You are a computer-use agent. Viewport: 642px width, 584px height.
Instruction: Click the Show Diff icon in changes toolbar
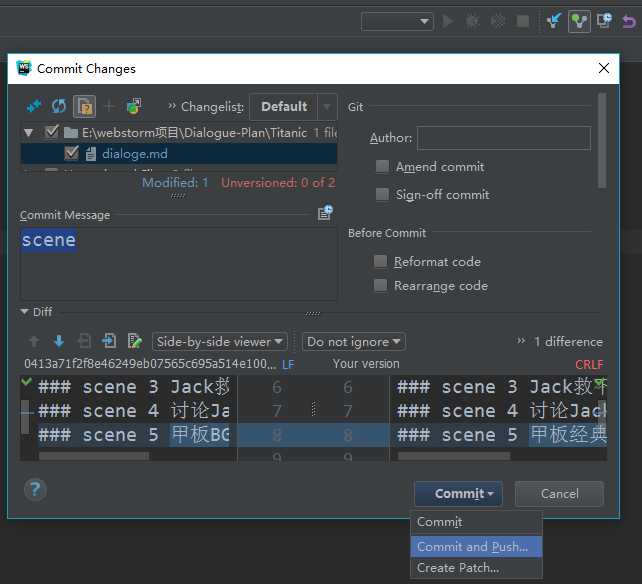pos(34,106)
